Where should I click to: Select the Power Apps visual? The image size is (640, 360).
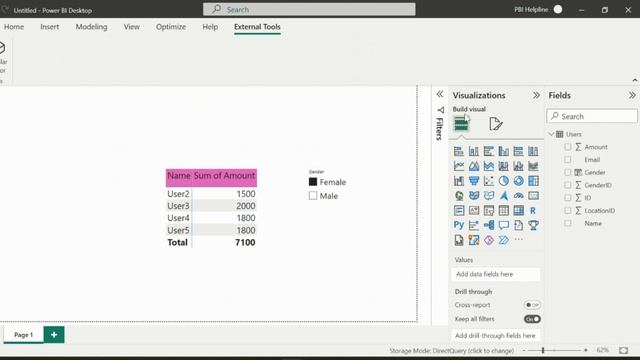[489, 240]
